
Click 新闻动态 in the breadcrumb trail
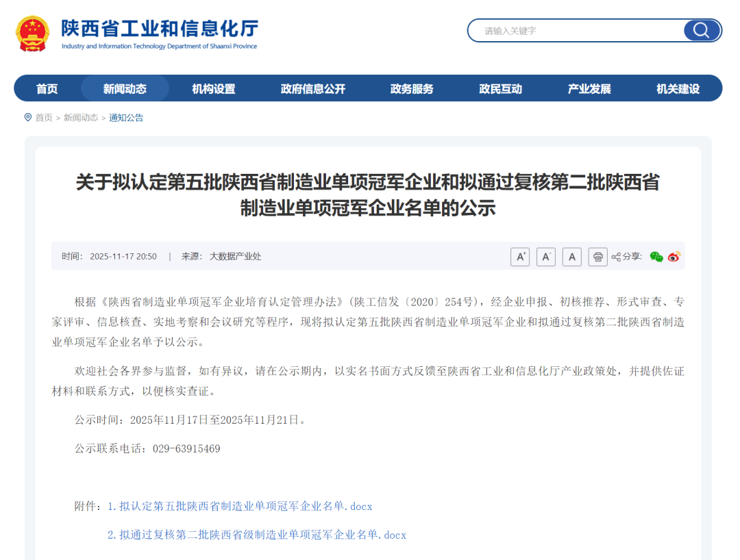(80, 117)
